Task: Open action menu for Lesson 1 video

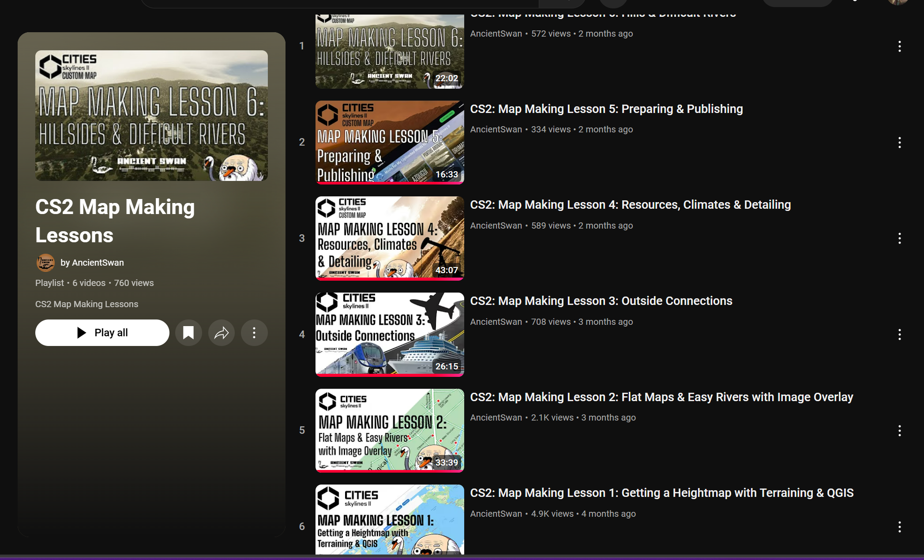Action: click(899, 526)
